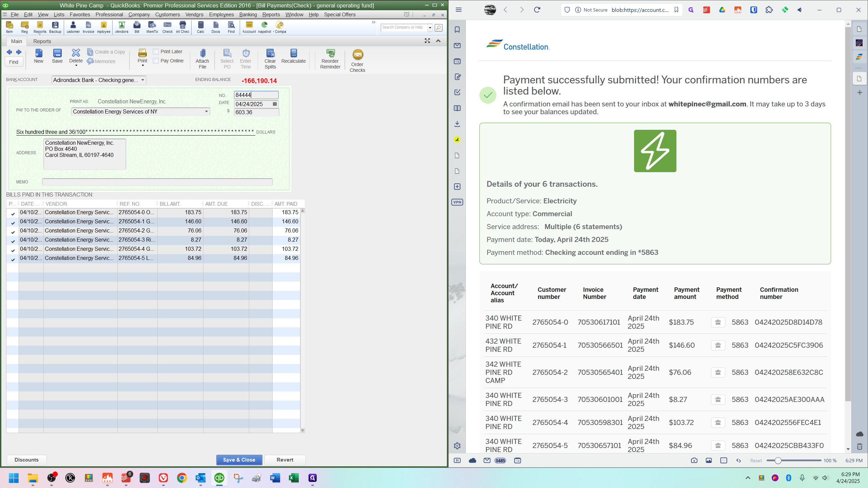
Task: Click the Clear Splits icon
Action: tap(270, 53)
